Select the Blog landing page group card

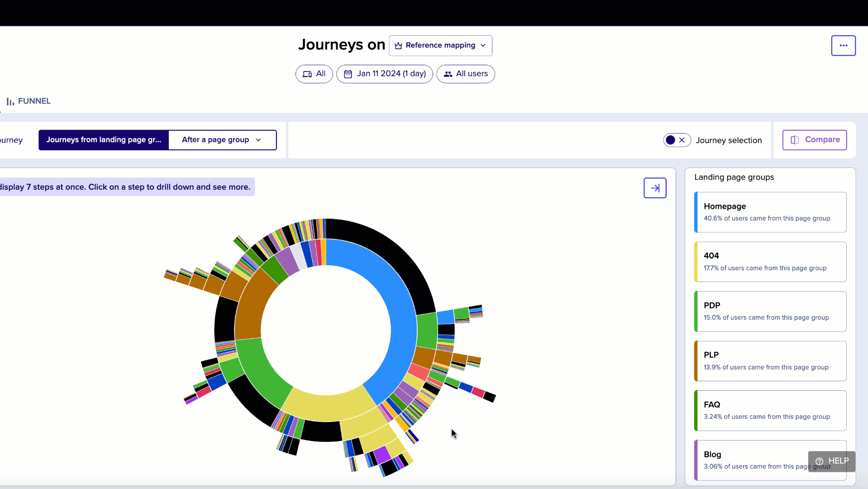point(770,460)
